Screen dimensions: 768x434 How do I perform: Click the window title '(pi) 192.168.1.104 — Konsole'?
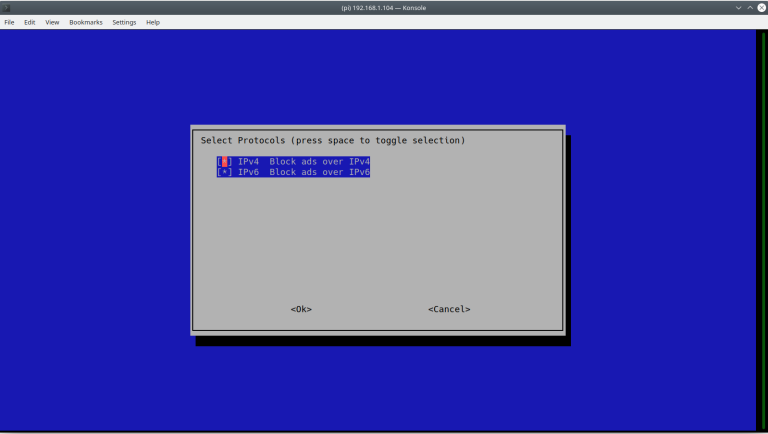384,8
